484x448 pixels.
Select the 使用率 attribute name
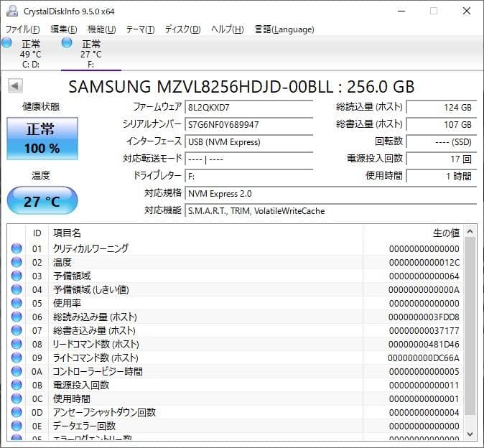67,303
